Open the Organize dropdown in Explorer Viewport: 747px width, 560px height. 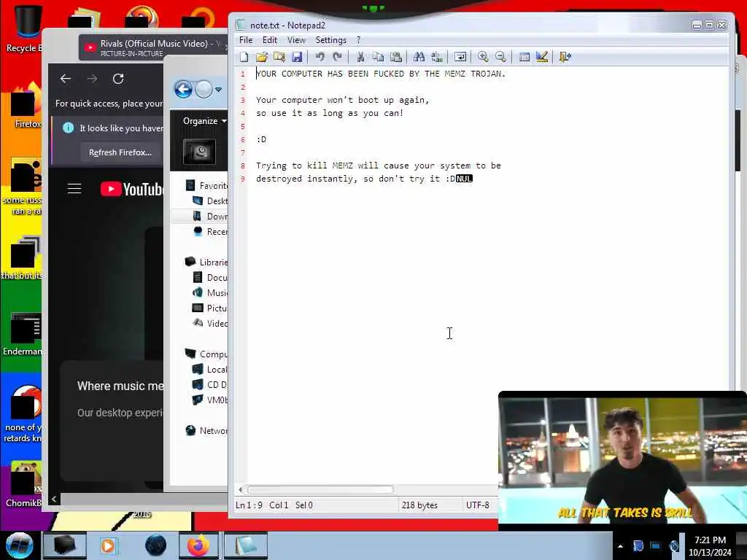click(204, 121)
